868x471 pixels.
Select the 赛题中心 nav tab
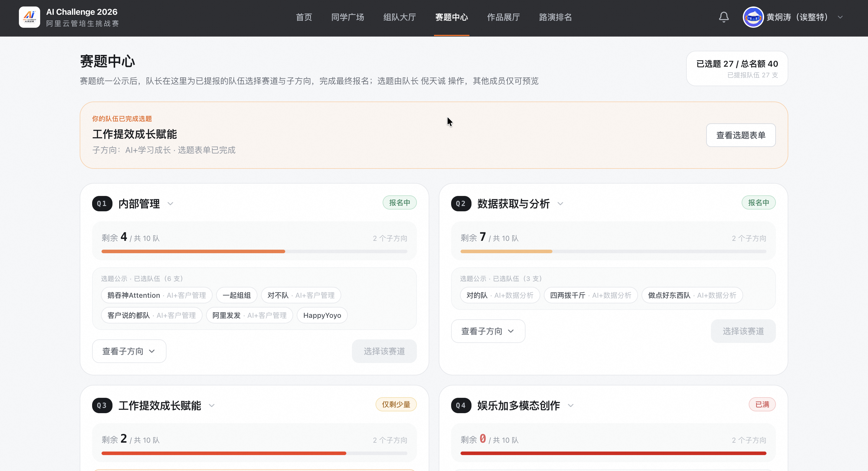click(451, 17)
